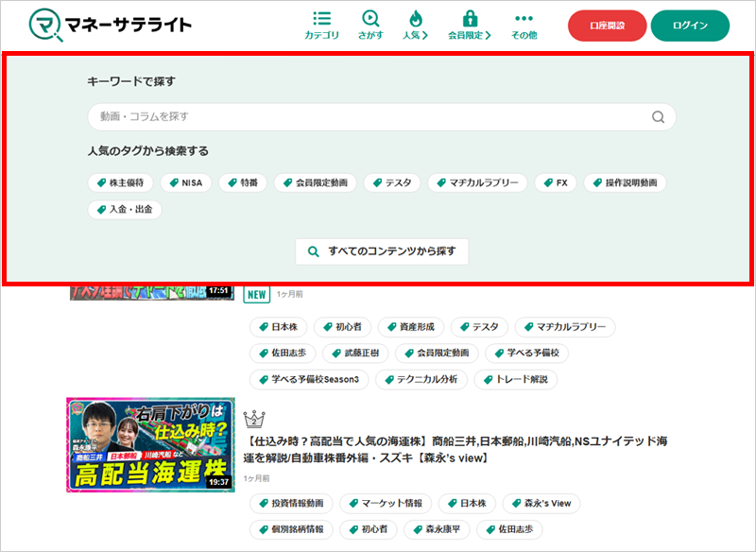Screen dimensions: 756x552
Task: Click the すべてのコンテンツから探す button
Action: pyautogui.click(x=381, y=251)
